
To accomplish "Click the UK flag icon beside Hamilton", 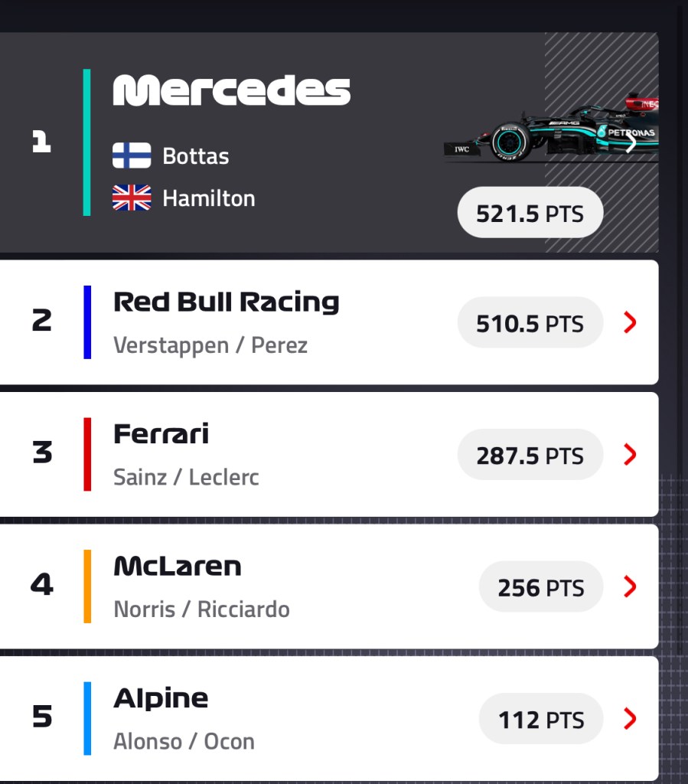I will tap(132, 198).
